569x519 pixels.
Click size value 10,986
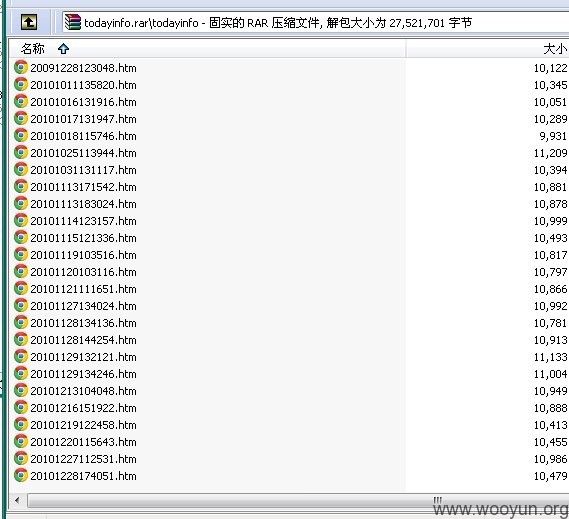[x=550, y=459]
